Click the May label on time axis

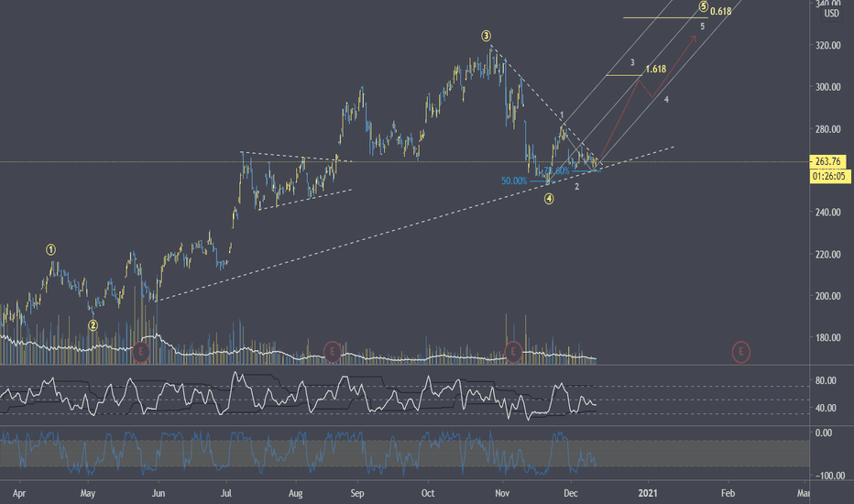click(88, 493)
